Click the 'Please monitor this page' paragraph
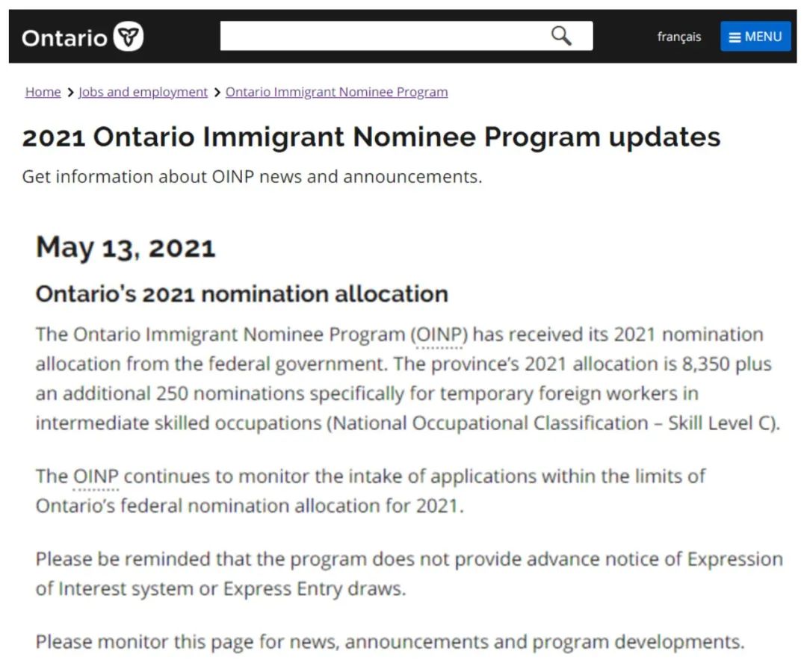The image size is (807, 672). click(x=390, y=642)
